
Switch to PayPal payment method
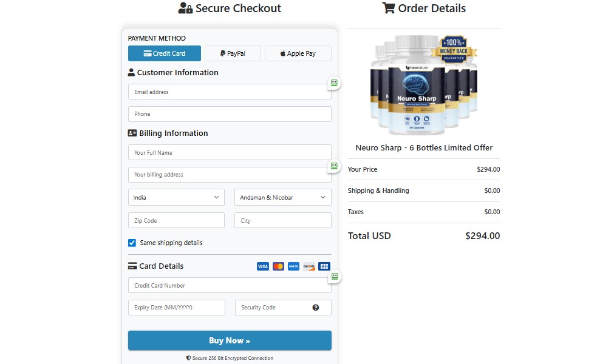pos(233,53)
